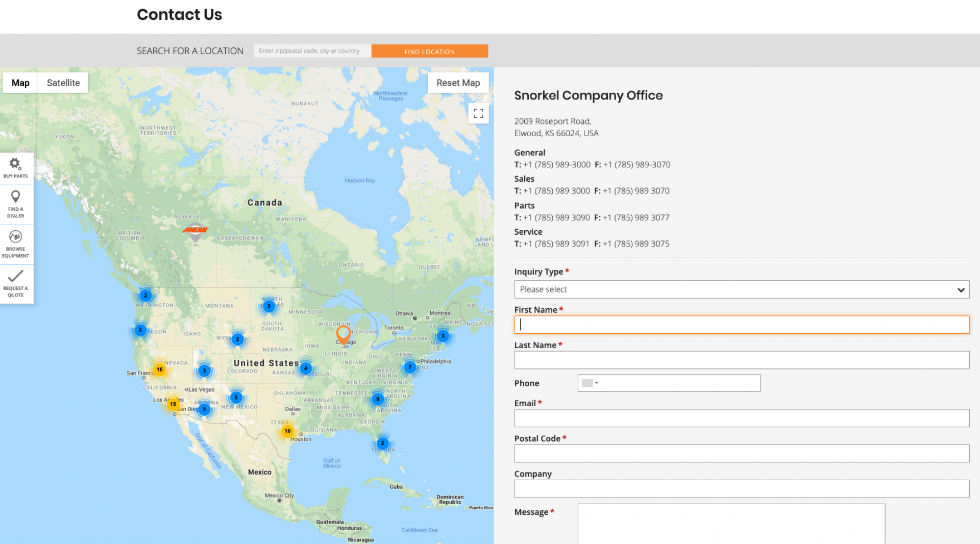Open the yellow cluster marker labeled 16
Viewport: 980px width, 544px height.
[160, 369]
